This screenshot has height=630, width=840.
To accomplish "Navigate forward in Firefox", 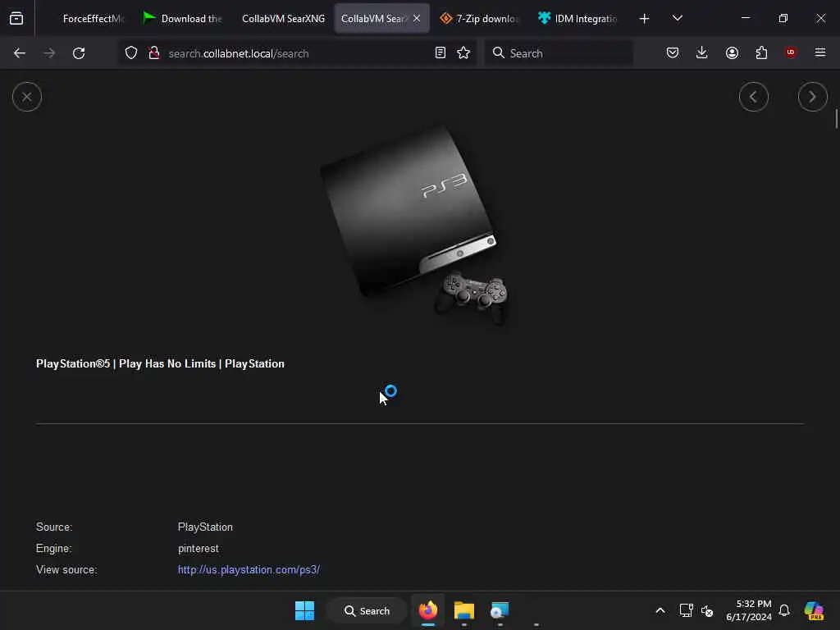I will pyautogui.click(x=49, y=53).
